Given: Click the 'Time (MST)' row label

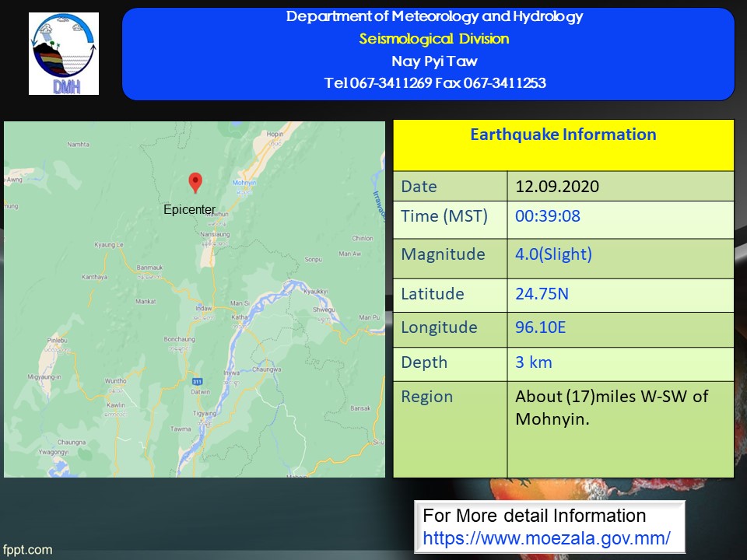Looking at the screenshot, I should pyautogui.click(x=444, y=216).
